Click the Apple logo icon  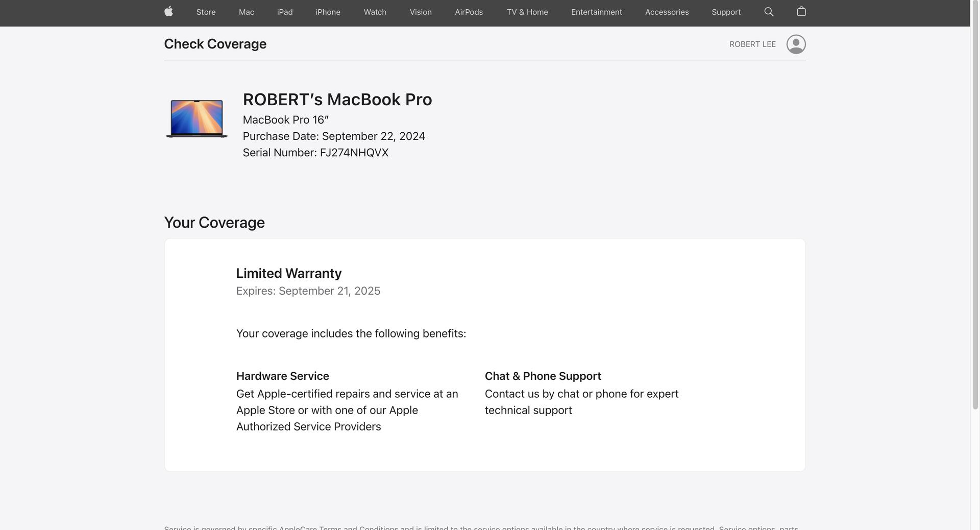click(169, 12)
